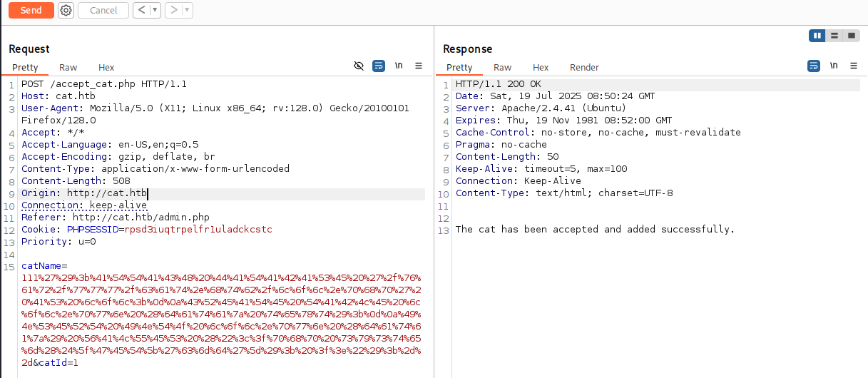The width and height of the screenshot is (868, 378).
Task: Go forward to next request in history
Action: [x=173, y=10]
